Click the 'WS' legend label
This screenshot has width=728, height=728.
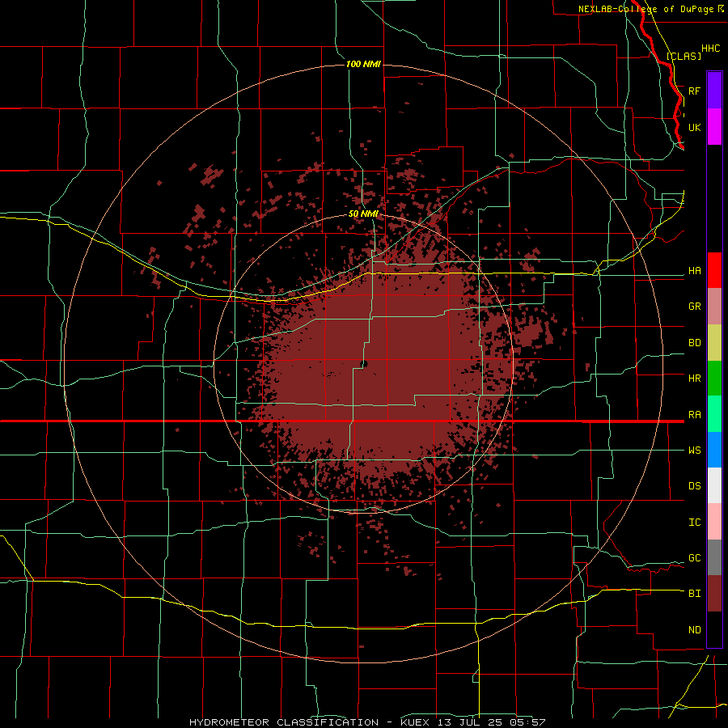(694, 451)
